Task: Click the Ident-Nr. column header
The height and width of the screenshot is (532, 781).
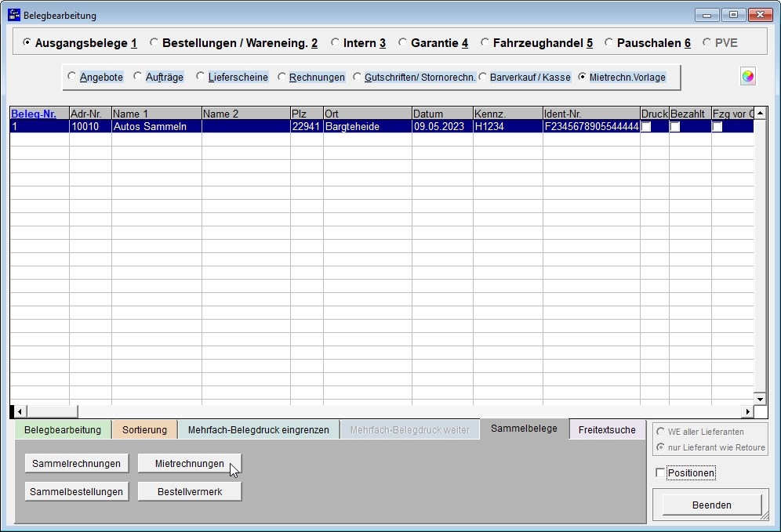Action: [591, 114]
